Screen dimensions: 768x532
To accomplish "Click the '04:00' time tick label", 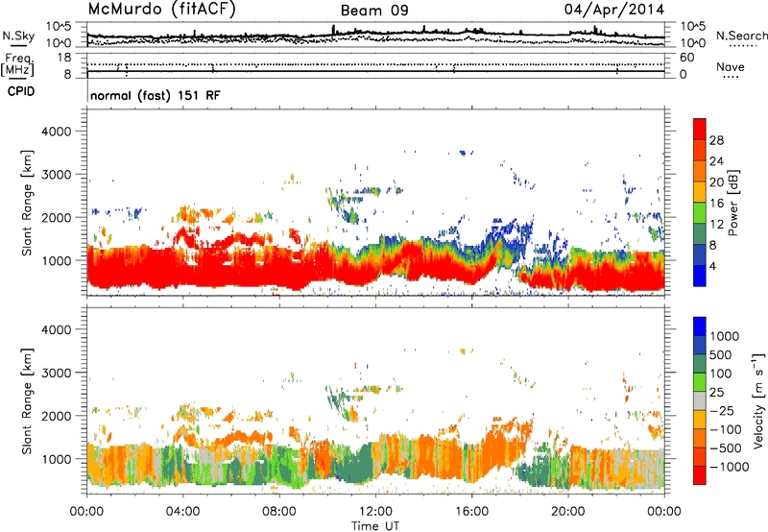I will [182, 512].
